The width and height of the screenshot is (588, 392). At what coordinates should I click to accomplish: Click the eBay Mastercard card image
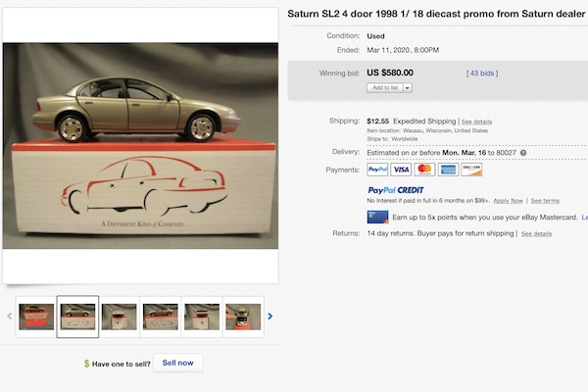click(376, 217)
